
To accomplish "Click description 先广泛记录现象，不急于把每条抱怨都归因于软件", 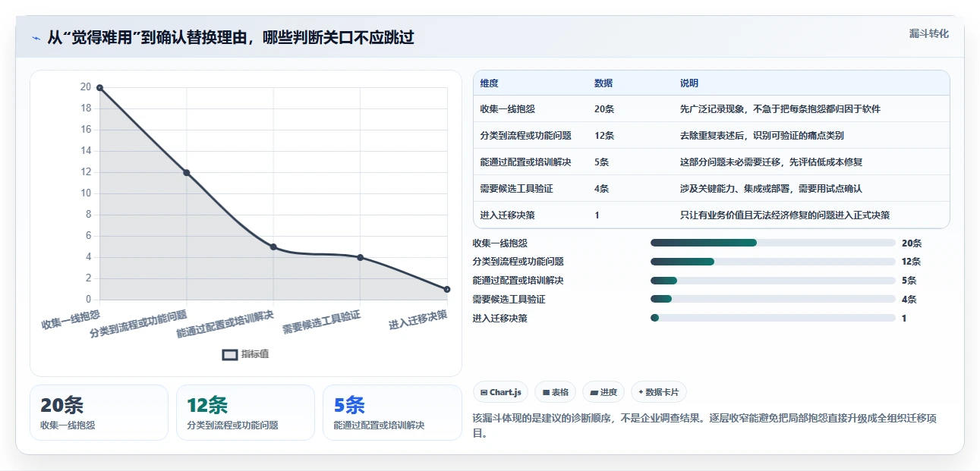I will [780, 109].
